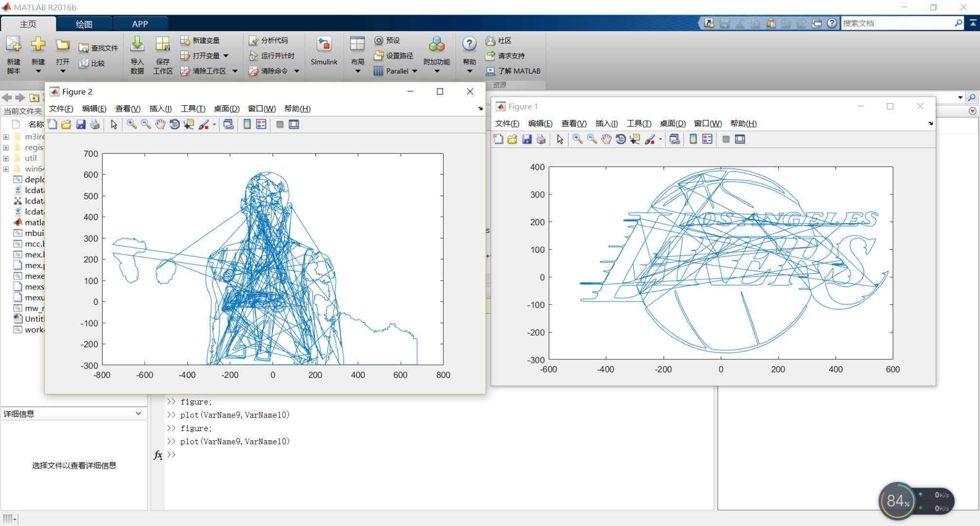Switch to the Plots ribbon tab

84,24
